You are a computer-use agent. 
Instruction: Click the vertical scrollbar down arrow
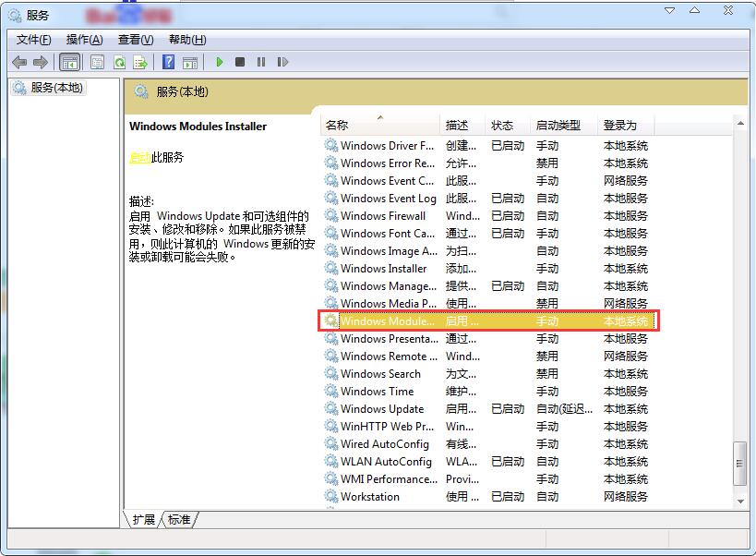pos(740,502)
